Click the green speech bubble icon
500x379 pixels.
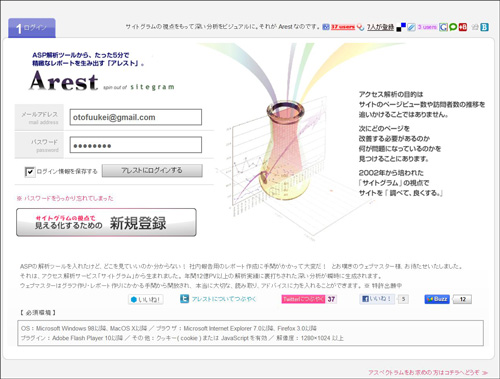point(453,27)
